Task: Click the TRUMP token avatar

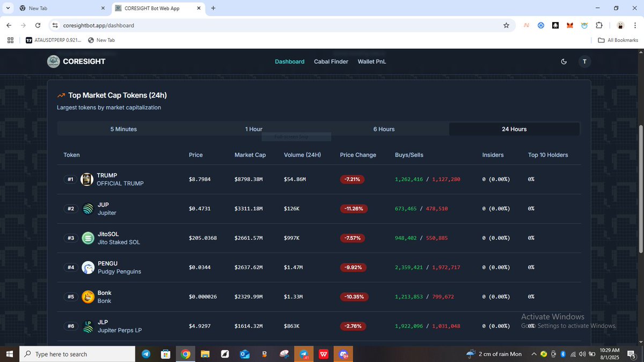Action: coord(87,179)
